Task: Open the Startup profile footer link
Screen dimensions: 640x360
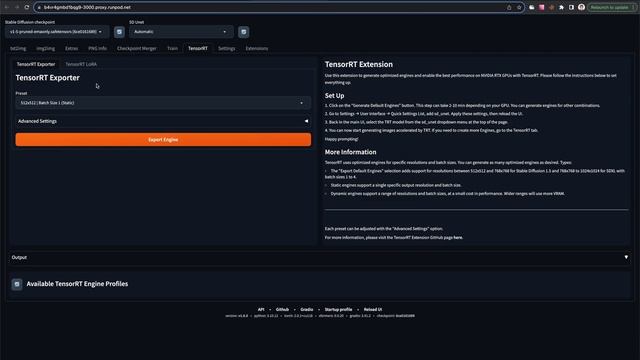Action: pyautogui.click(x=338, y=309)
